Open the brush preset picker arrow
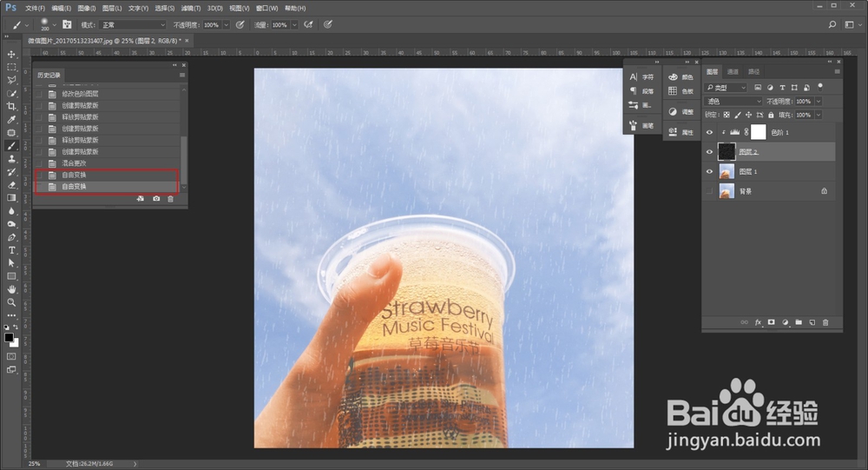The height and width of the screenshot is (470, 868). pyautogui.click(x=54, y=25)
